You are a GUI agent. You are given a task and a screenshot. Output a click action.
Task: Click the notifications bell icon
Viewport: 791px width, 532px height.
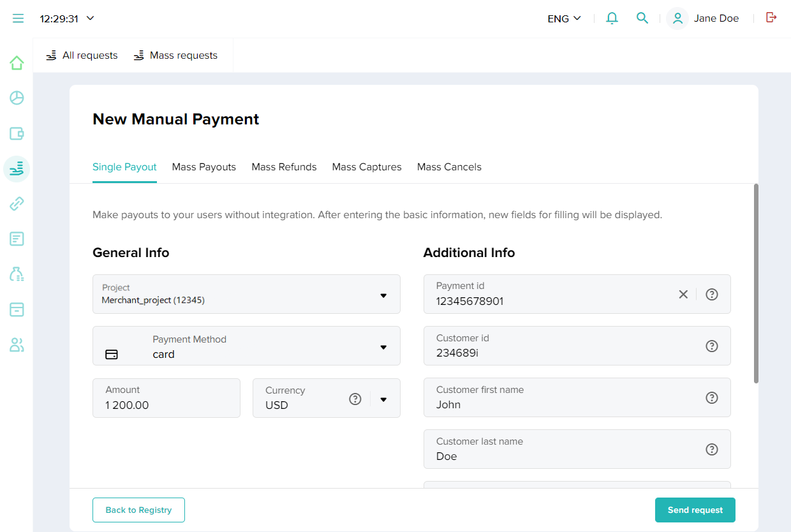(x=612, y=18)
